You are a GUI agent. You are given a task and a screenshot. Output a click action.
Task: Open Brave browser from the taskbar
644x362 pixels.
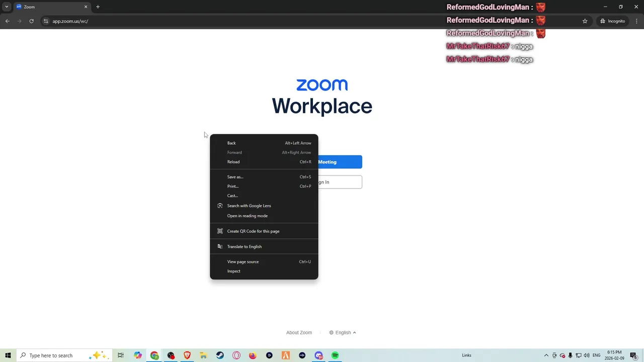point(187,355)
